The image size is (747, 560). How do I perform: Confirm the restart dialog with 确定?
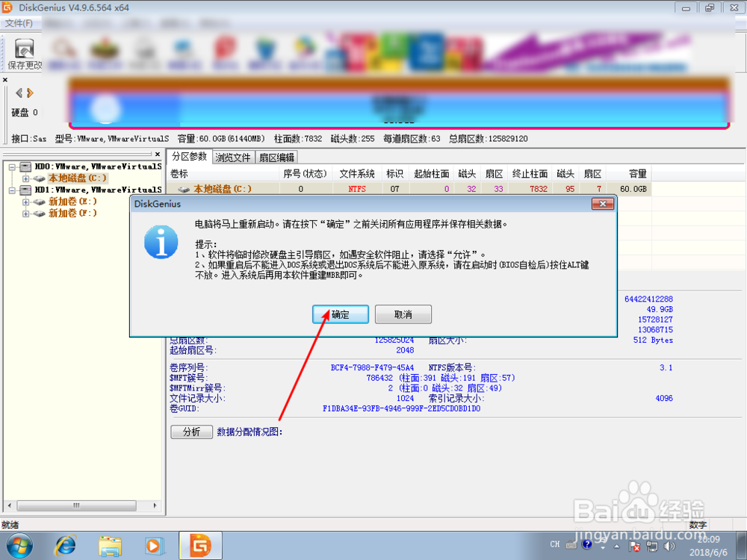click(x=341, y=315)
